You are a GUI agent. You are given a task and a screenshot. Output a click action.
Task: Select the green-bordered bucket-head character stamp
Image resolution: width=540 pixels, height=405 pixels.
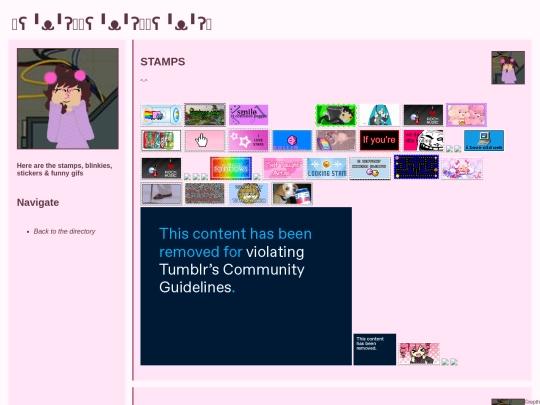(x=336, y=115)
